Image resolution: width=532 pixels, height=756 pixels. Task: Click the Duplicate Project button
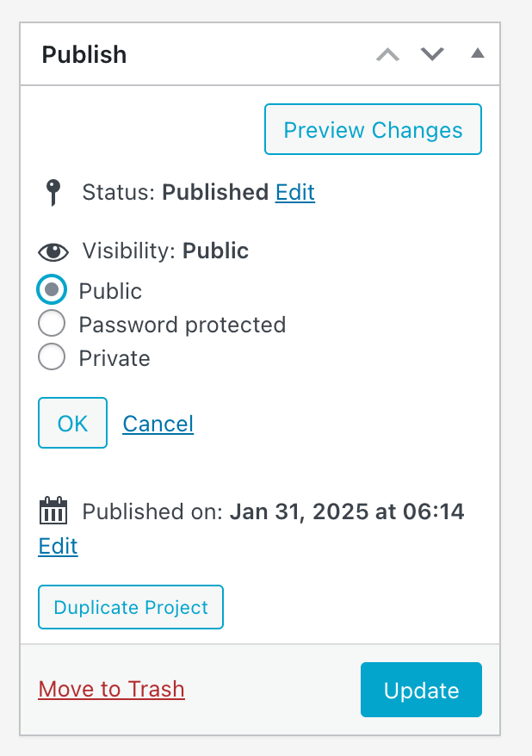(x=130, y=607)
